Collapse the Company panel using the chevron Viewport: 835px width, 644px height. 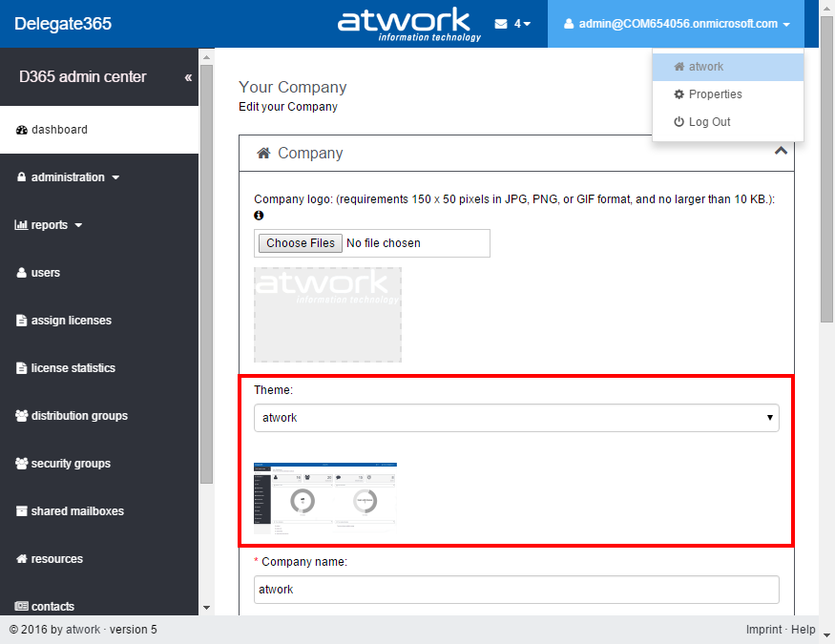pos(780,151)
